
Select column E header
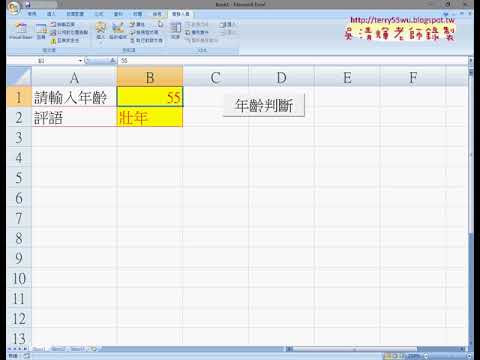[x=347, y=77]
